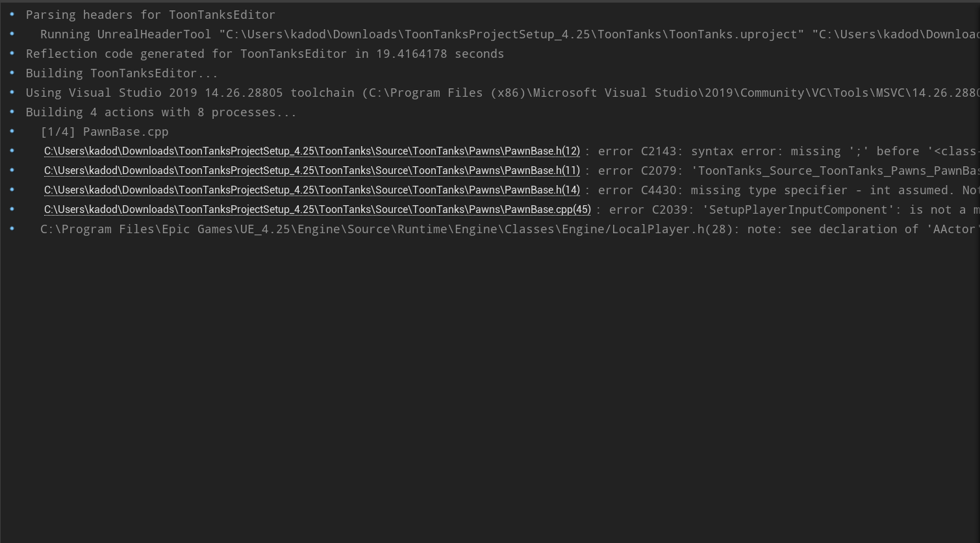Select the "[1/4] PawnBase.cpp" build step line
This screenshot has height=543, width=980.
(104, 132)
